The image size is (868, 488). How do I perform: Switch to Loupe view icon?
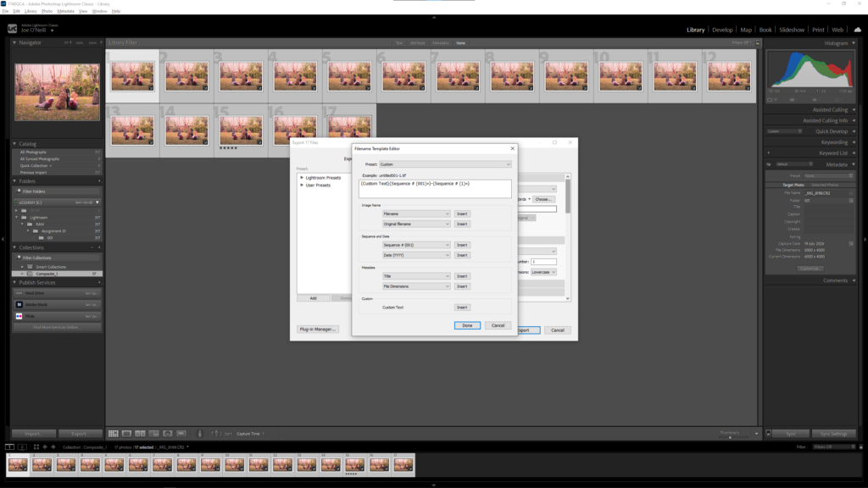(x=127, y=434)
